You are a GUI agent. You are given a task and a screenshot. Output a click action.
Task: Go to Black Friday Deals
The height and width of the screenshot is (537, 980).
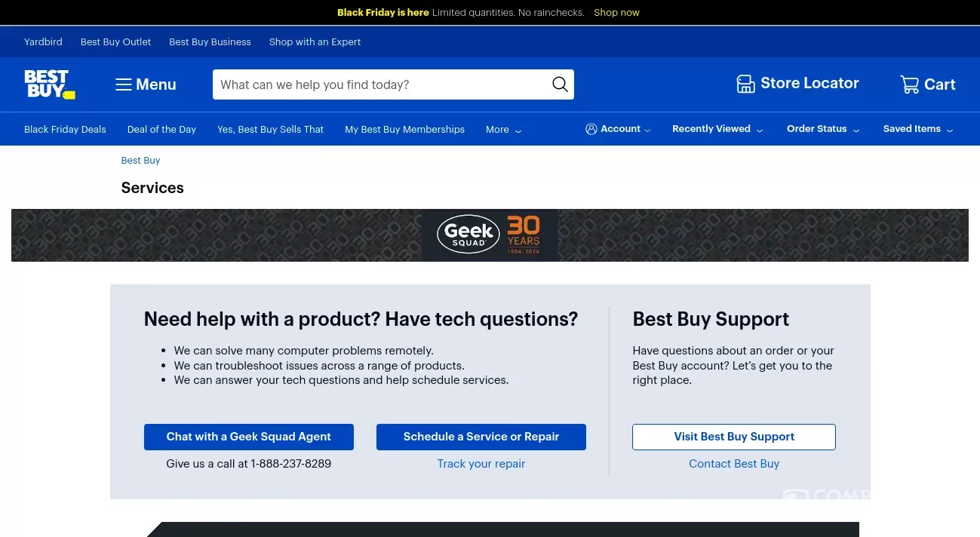(x=65, y=130)
